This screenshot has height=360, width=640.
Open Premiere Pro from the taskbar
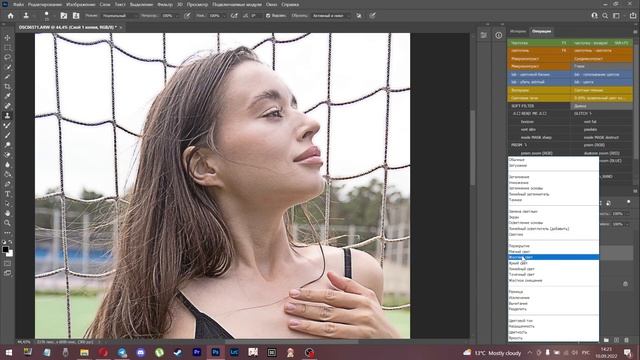click(197, 352)
